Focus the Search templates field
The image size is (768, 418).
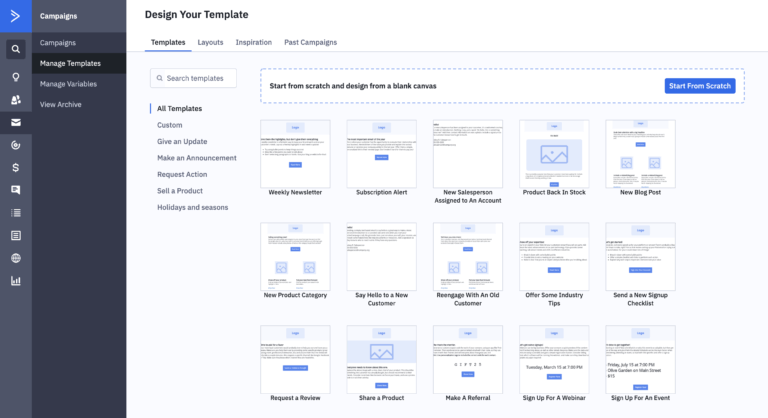(193, 78)
